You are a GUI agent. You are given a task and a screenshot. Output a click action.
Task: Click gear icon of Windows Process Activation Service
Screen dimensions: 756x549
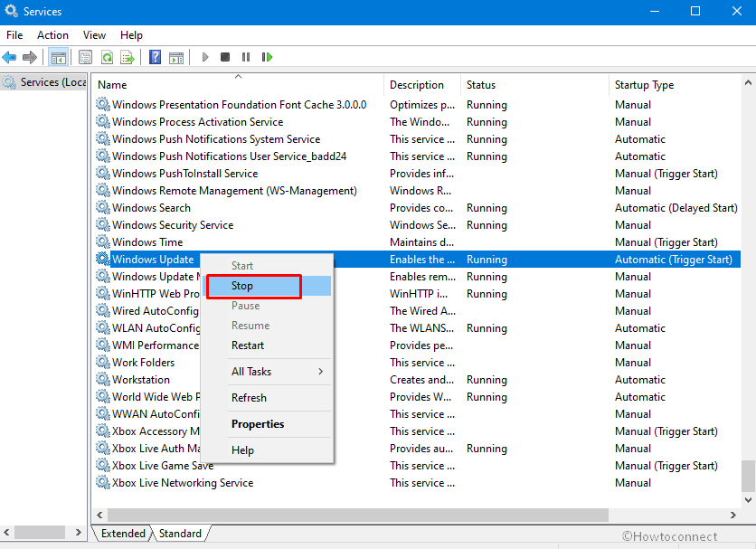[103, 121]
